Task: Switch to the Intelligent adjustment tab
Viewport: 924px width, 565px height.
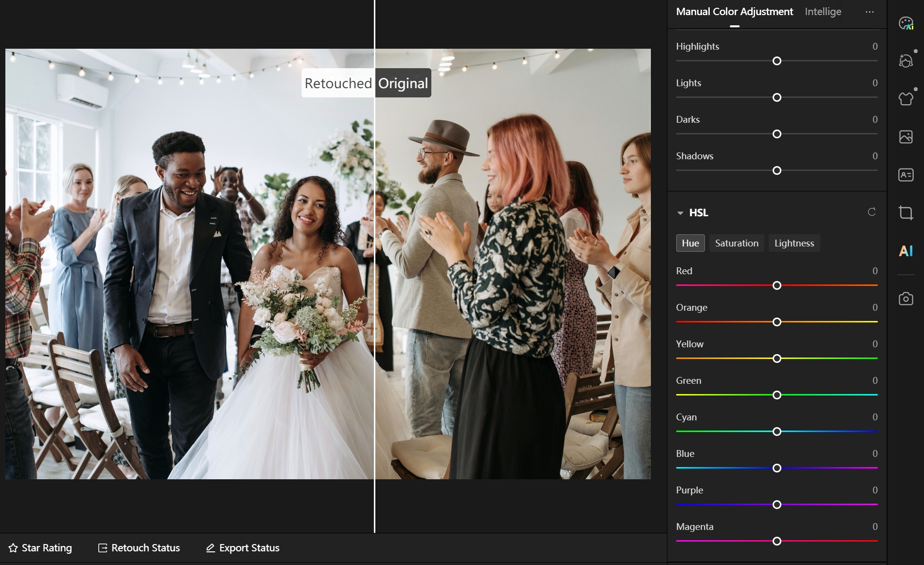Action: pos(823,12)
